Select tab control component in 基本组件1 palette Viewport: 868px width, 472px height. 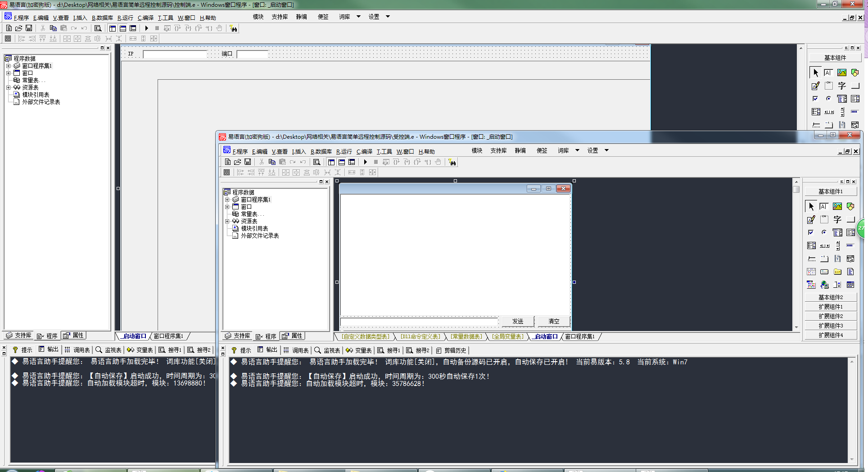824,259
